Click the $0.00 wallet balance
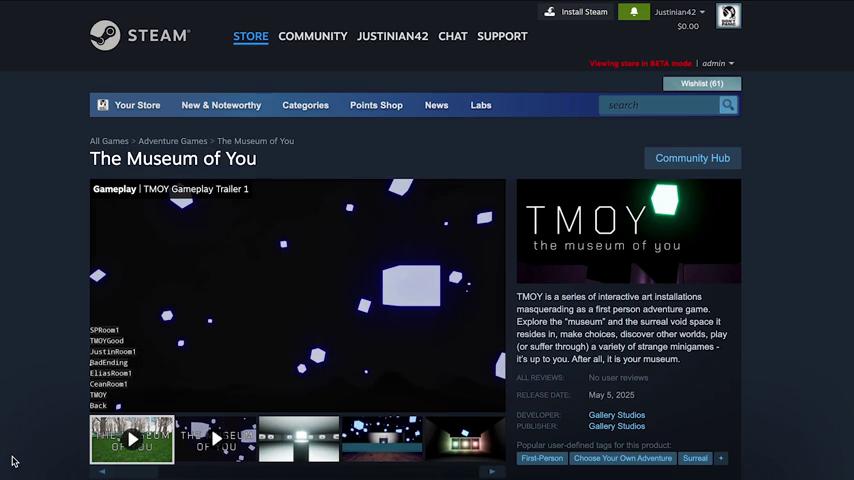Viewport: 854px width, 480px height. click(x=688, y=26)
